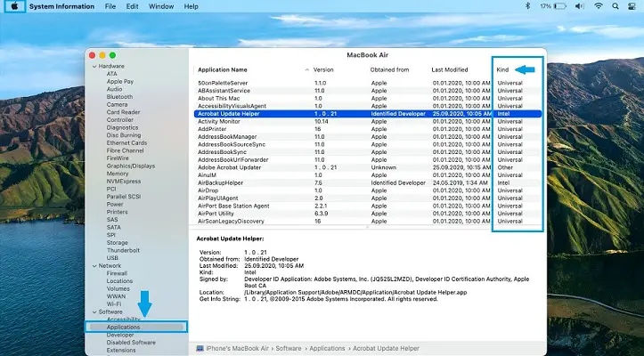Select Graphics/Displays in the sidebar
The image size is (644, 356).
click(x=130, y=166)
